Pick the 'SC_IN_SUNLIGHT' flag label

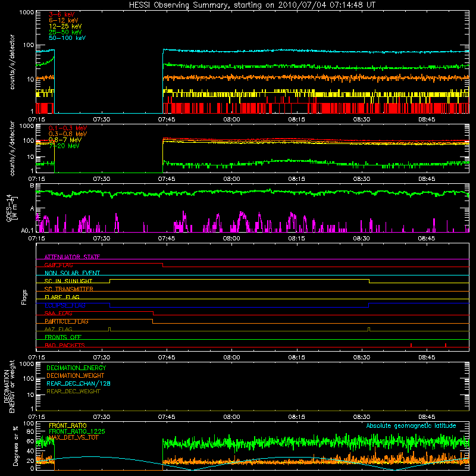click(68, 281)
